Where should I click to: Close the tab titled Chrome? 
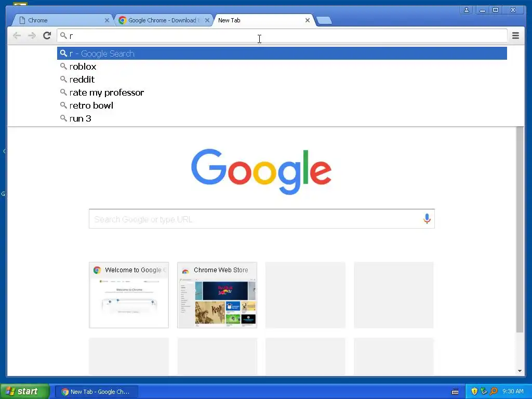(x=107, y=20)
